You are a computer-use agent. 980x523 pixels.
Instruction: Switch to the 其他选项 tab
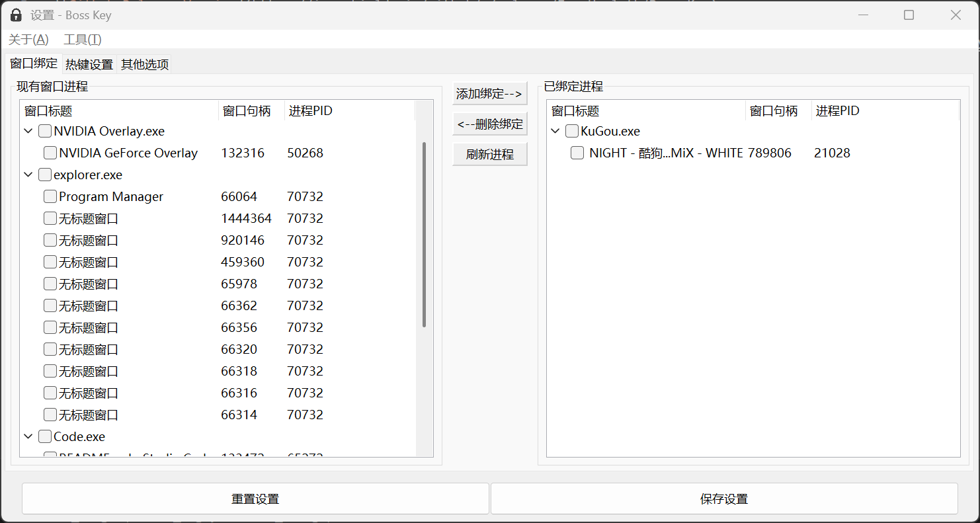tap(145, 64)
